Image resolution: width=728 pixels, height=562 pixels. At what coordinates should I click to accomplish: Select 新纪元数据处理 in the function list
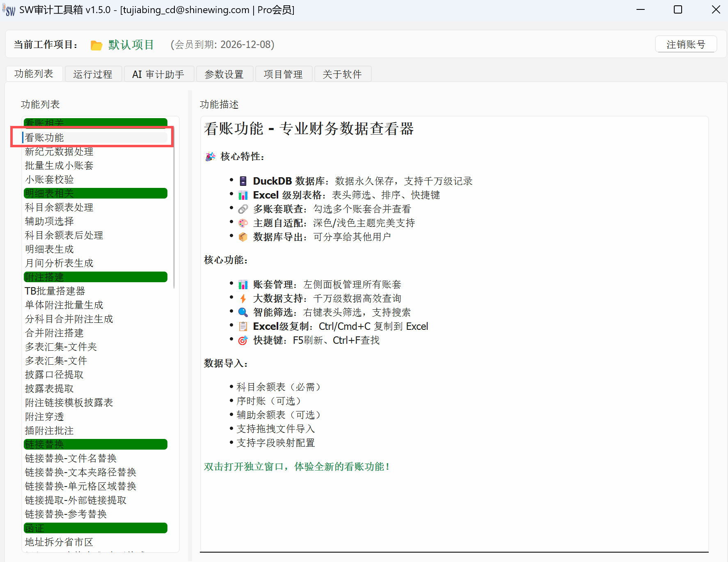click(59, 151)
